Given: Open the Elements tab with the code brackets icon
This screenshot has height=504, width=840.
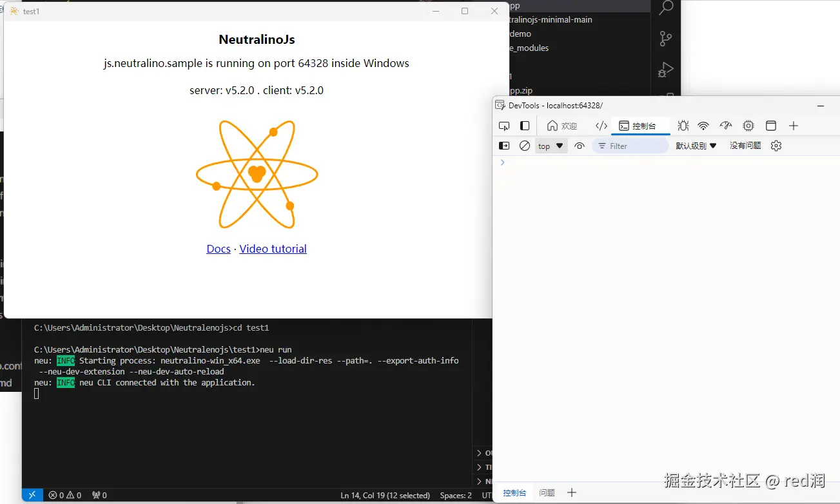Looking at the screenshot, I should click(x=601, y=126).
